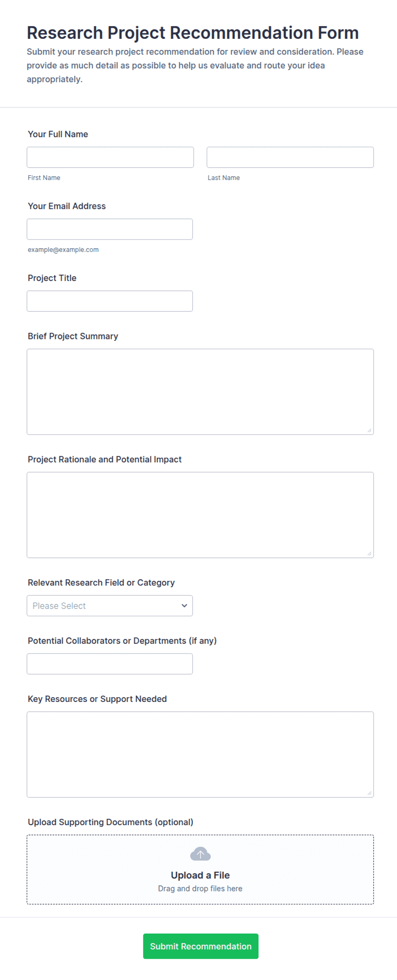This screenshot has width=397, height=980.
Task: Click inside the Brief Project Summary textarea
Action: pos(200,392)
